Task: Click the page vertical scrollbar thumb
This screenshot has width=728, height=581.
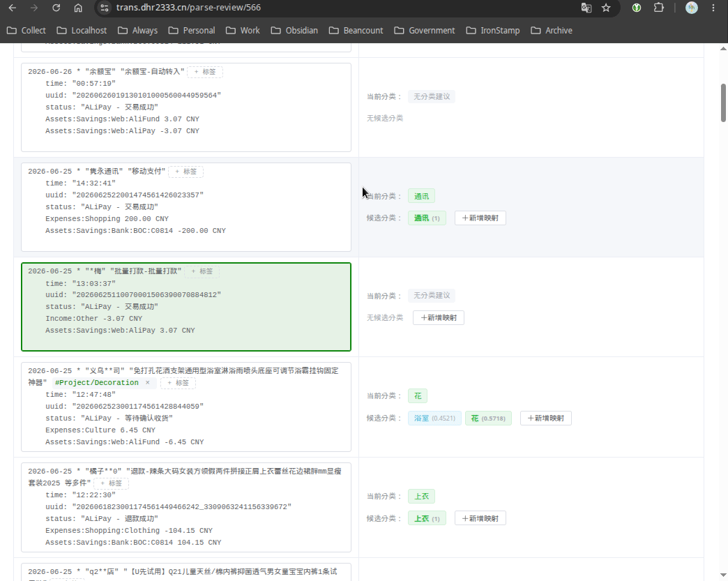Action: pyautogui.click(x=723, y=103)
